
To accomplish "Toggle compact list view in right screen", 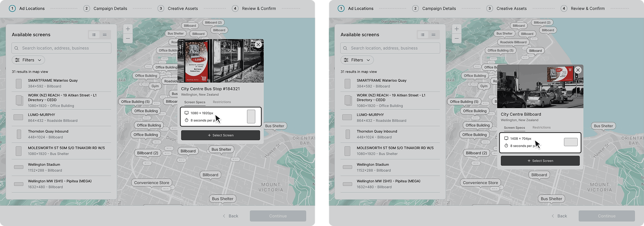I will (x=433, y=35).
